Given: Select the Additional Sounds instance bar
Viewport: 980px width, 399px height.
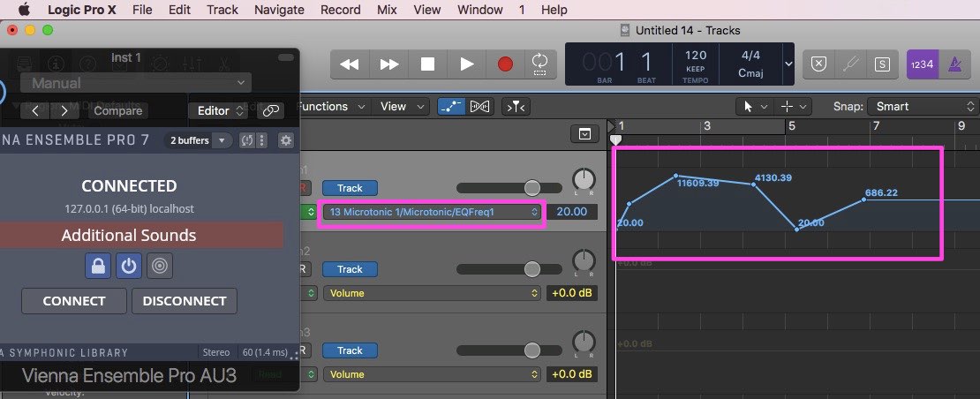Looking at the screenshot, I should click(x=141, y=236).
